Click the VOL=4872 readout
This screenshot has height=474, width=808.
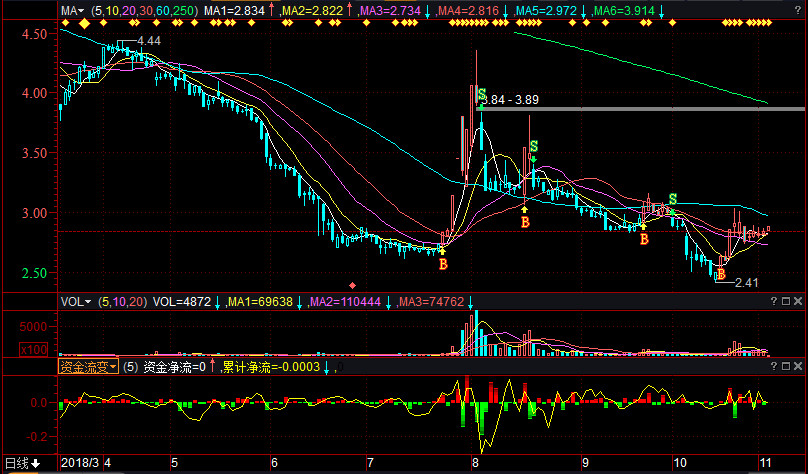[x=182, y=302]
